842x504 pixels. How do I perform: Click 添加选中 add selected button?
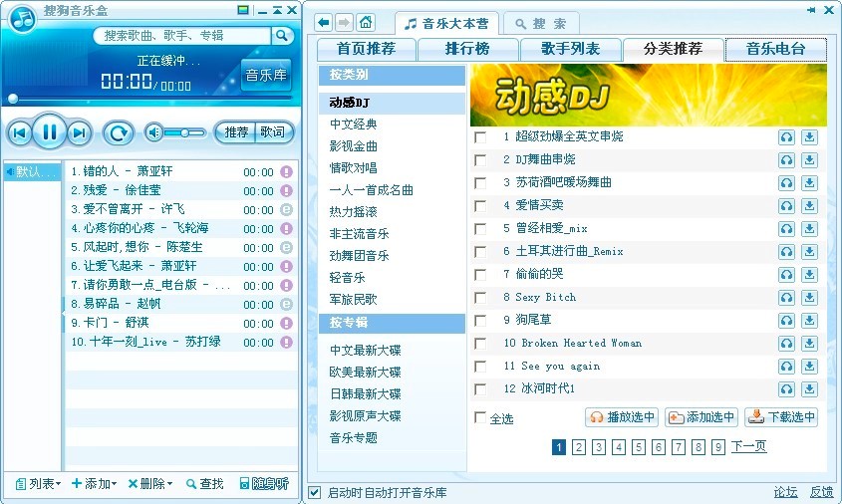point(702,417)
